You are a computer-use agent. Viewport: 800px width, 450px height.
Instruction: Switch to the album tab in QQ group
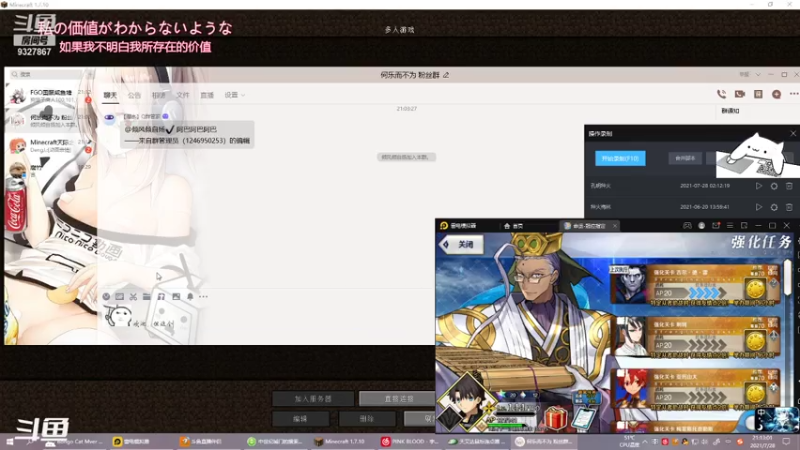point(158,95)
